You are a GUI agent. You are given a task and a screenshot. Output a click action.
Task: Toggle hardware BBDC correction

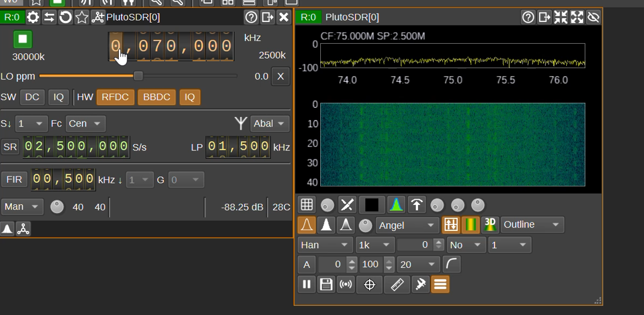click(157, 97)
